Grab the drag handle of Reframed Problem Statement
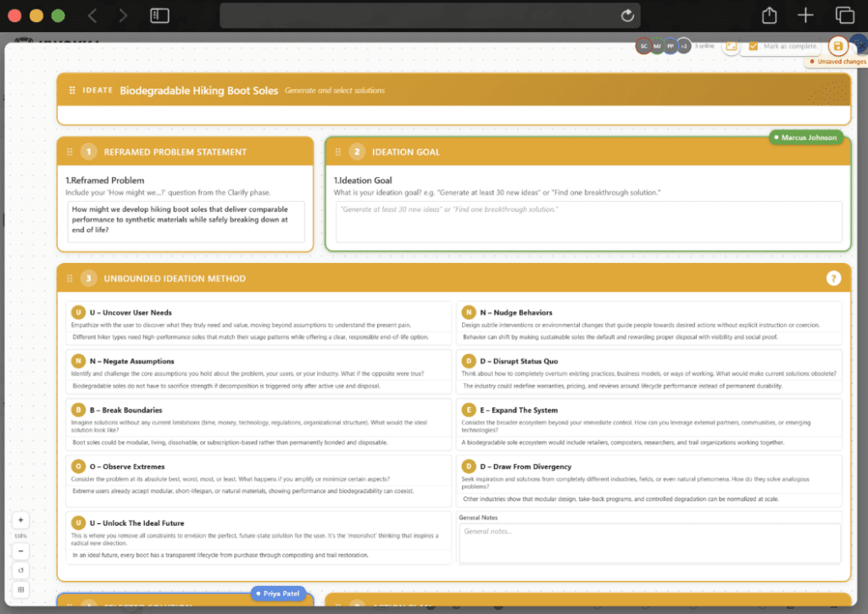 coord(70,152)
